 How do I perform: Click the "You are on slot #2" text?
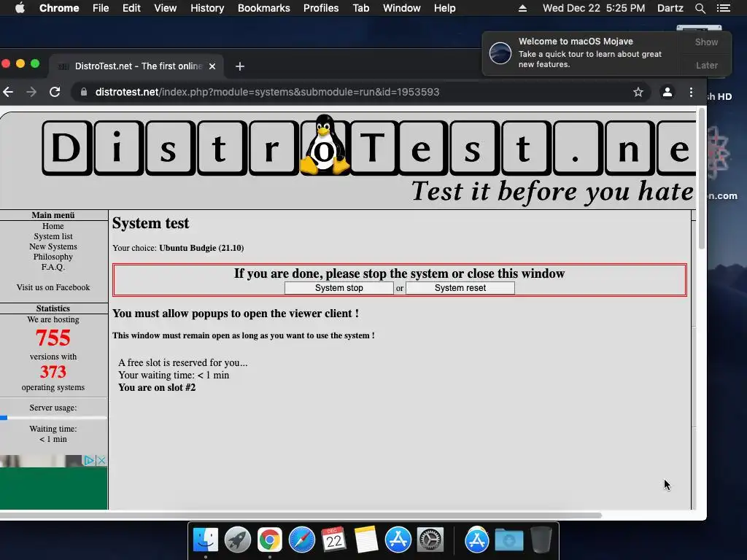pyautogui.click(x=157, y=388)
